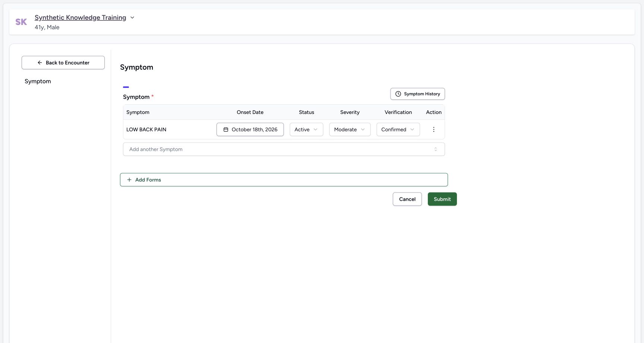
Task: Click the Add another Symptom field
Action: click(x=284, y=149)
